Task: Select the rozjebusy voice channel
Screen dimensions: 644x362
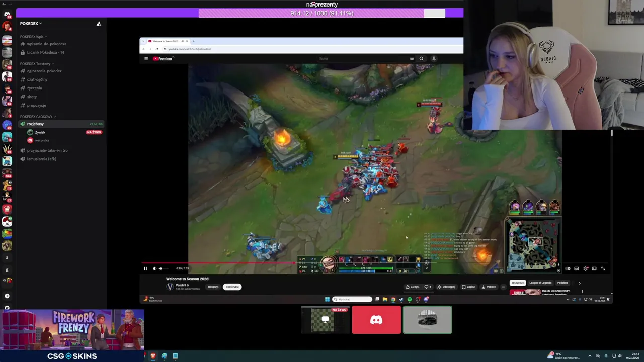Action: pyautogui.click(x=61, y=124)
